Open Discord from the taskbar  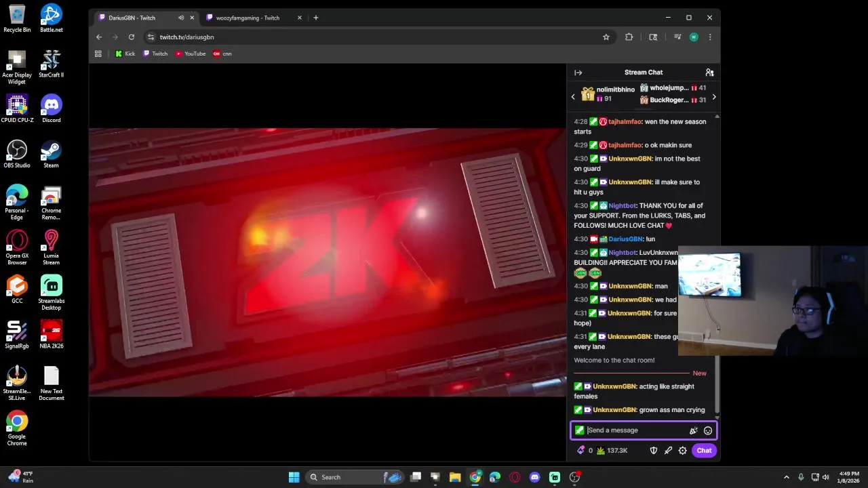pyautogui.click(x=535, y=477)
